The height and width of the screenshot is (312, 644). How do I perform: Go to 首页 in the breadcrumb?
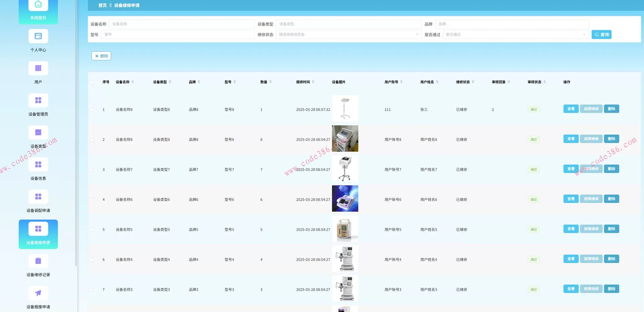click(102, 5)
